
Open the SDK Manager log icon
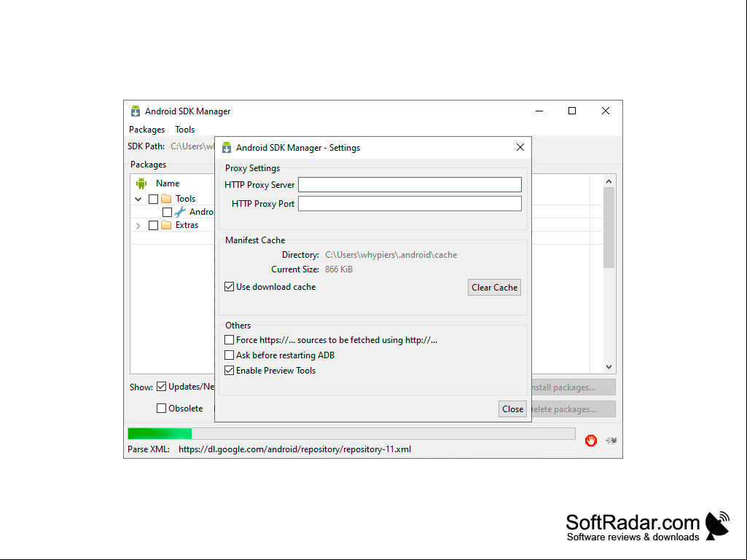[611, 441]
